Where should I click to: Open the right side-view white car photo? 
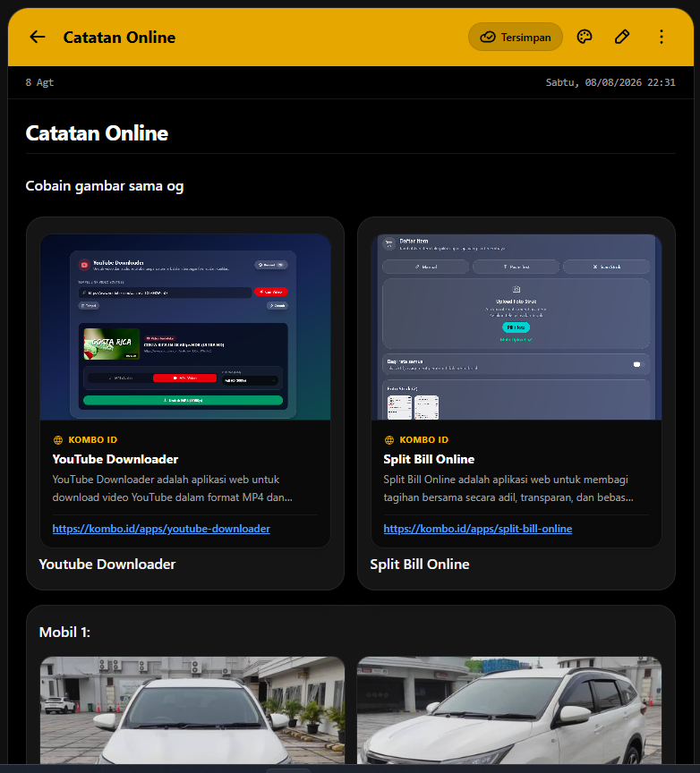coord(509,709)
